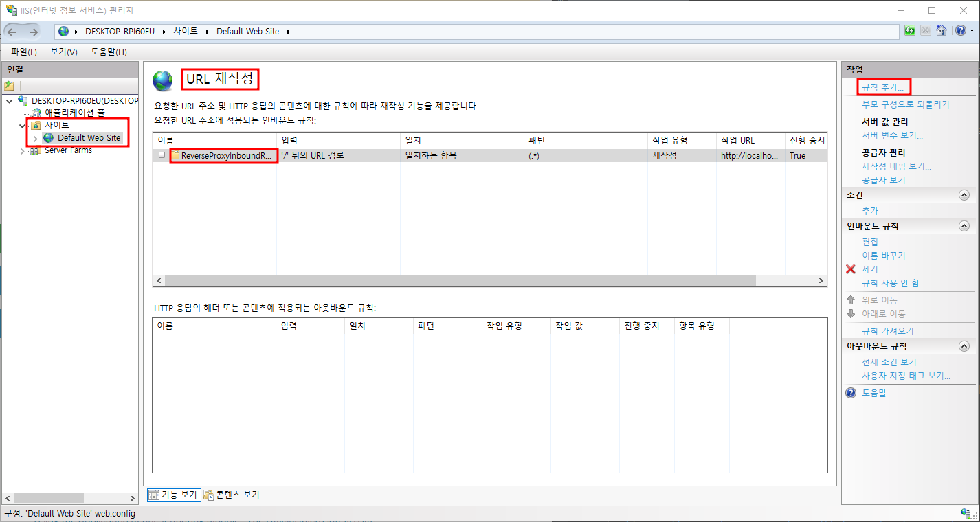980x522 pixels.
Task: Open 전제 조건 보기... link
Action: tap(893, 362)
